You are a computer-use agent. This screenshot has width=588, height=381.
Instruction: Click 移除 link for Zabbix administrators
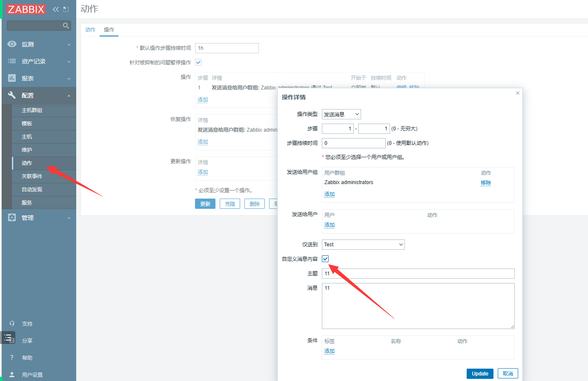click(486, 182)
